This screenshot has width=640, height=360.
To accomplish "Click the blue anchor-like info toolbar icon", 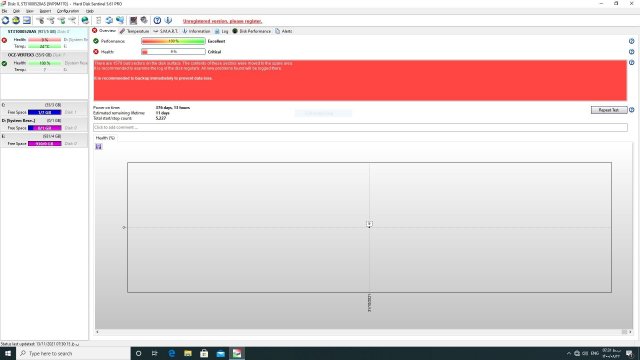I will coord(168,20).
